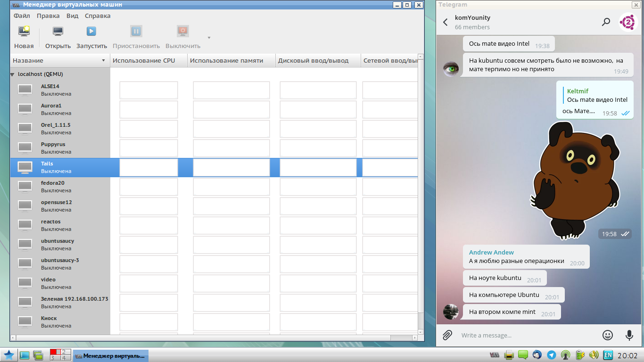The width and height of the screenshot is (644, 362).
Task: Click the green chat bubble tray icon
Action: [x=523, y=355]
